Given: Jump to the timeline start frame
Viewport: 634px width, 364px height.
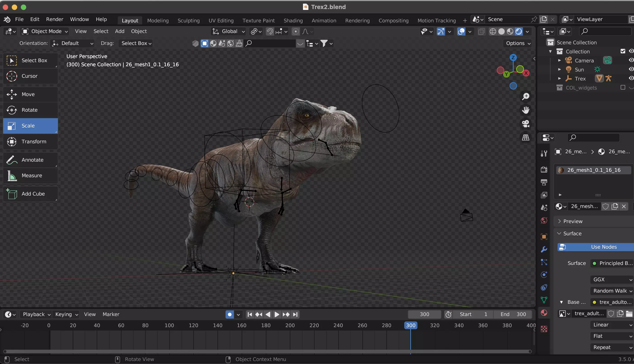Looking at the screenshot, I should 249,314.
